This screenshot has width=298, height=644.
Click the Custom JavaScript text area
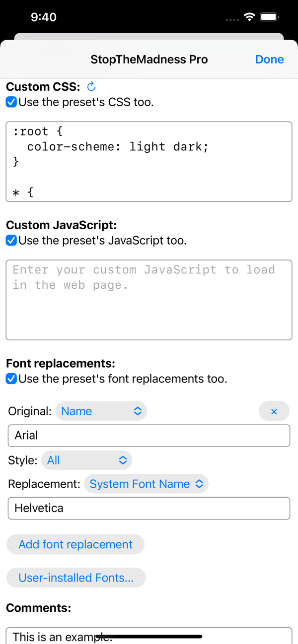[149, 300]
